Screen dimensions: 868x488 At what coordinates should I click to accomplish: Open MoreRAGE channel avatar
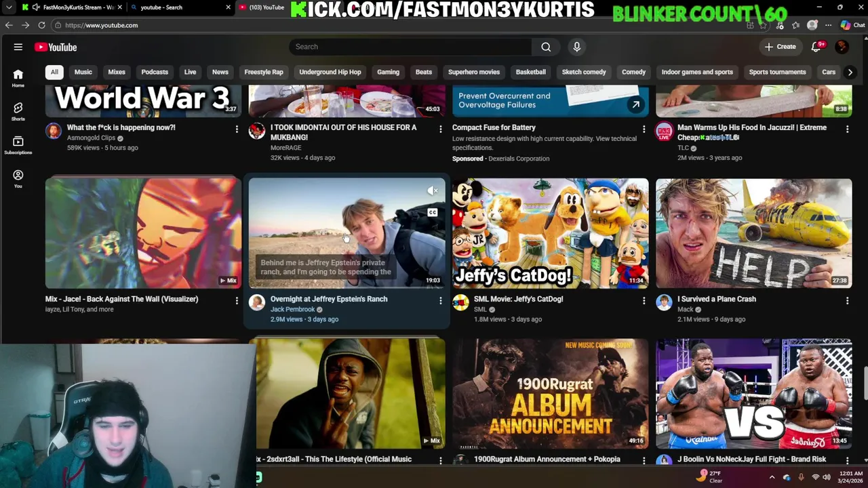(x=257, y=131)
